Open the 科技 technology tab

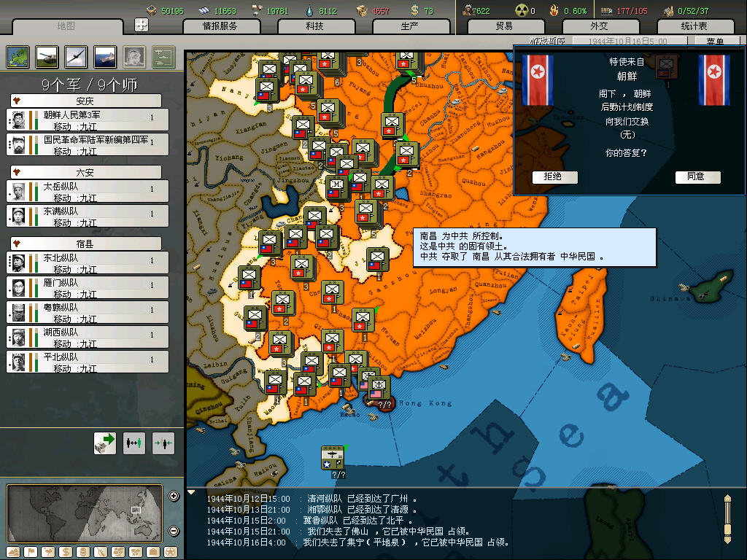[315, 26]
